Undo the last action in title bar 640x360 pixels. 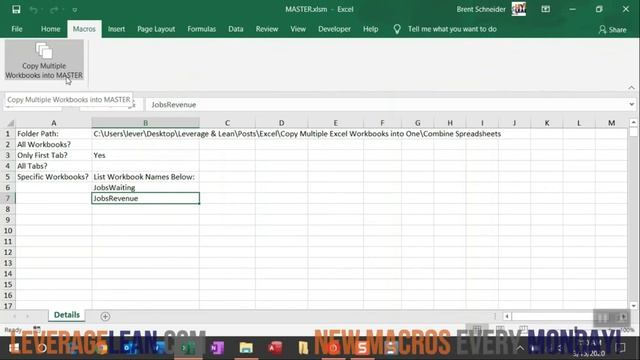33,9
